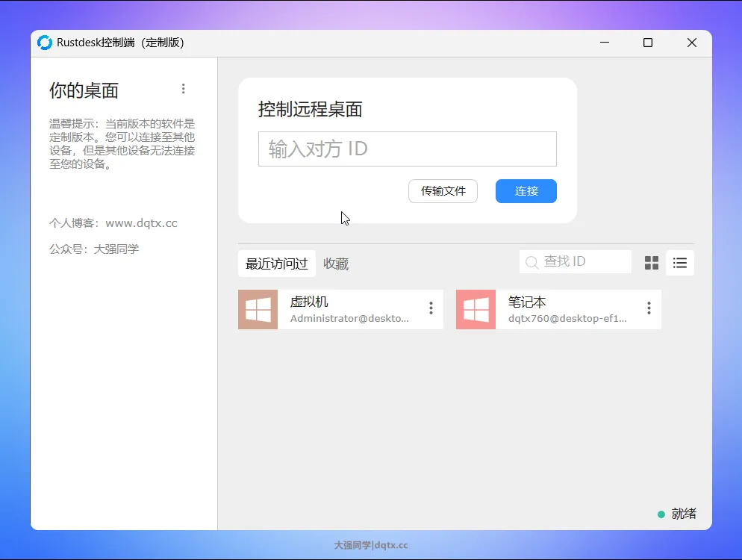Expand options menu for 虚拟机 device

click(431, 308)
